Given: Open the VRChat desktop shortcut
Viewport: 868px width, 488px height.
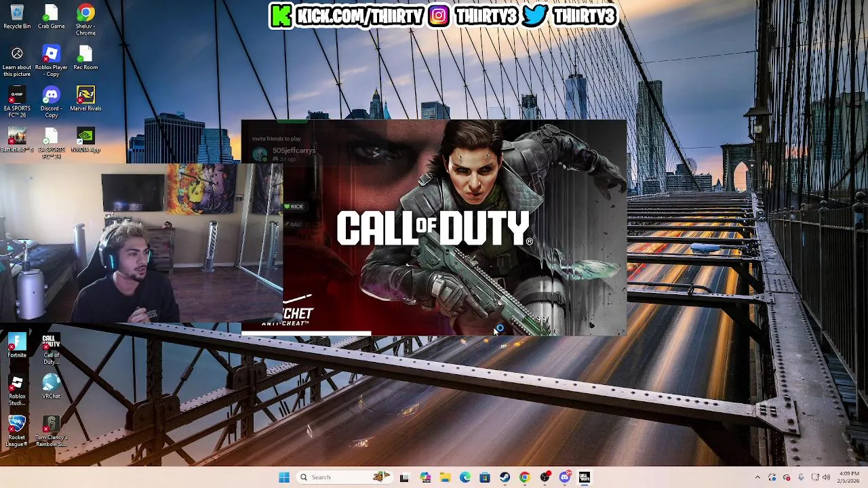Looking at the screenshot, I should pyautogui.click(x=52, y=387).
